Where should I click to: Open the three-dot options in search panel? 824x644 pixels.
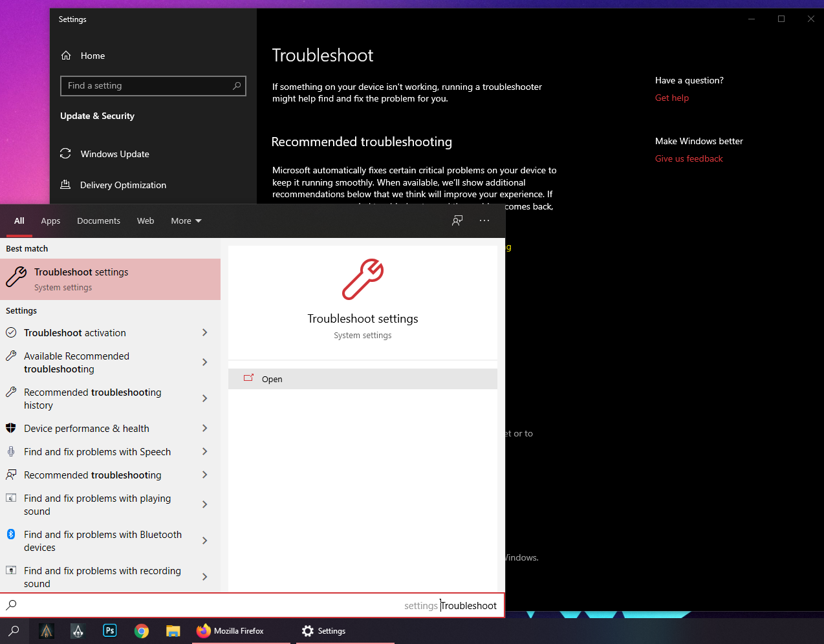484,220
